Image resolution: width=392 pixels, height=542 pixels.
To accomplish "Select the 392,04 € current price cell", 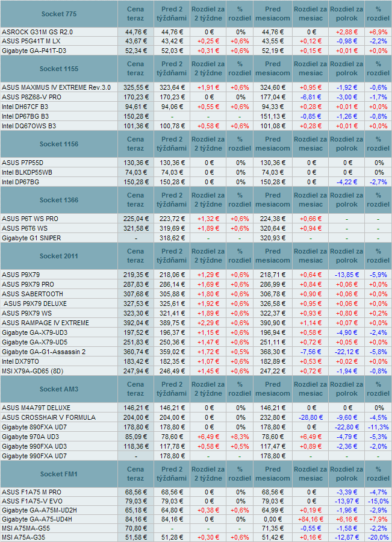I will click(x=135, y=323).
